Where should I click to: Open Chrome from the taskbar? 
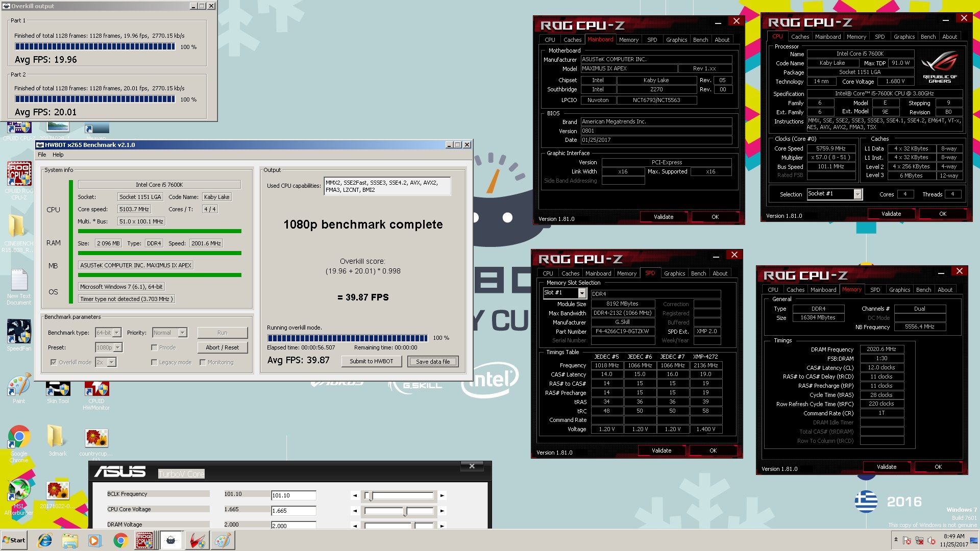[x=120, y=540]
